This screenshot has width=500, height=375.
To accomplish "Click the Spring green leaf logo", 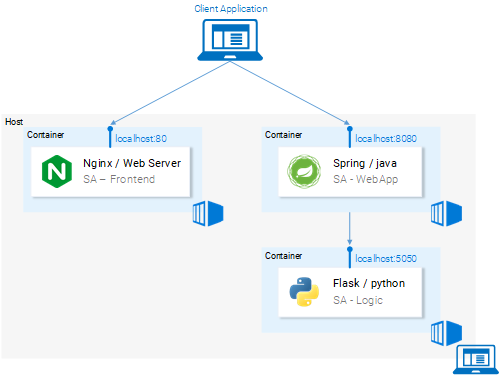I will pyautogui.click(x=304, y=171).
